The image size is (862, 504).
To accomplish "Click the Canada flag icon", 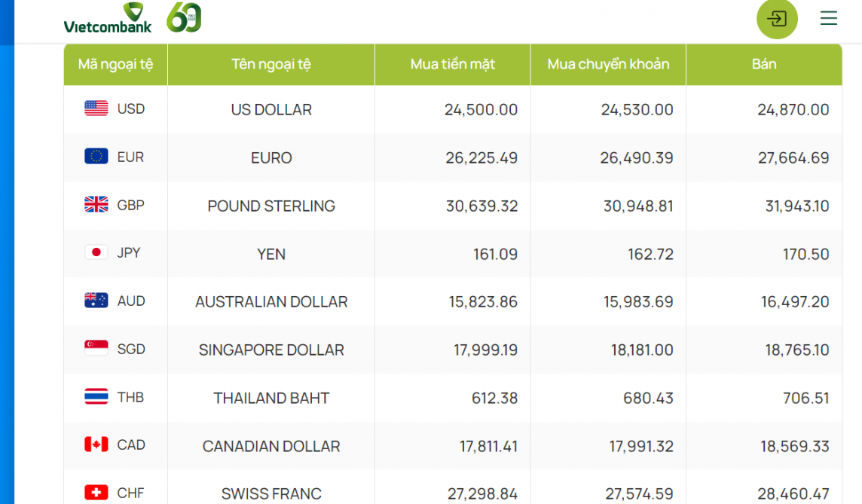I will (96, 444).
